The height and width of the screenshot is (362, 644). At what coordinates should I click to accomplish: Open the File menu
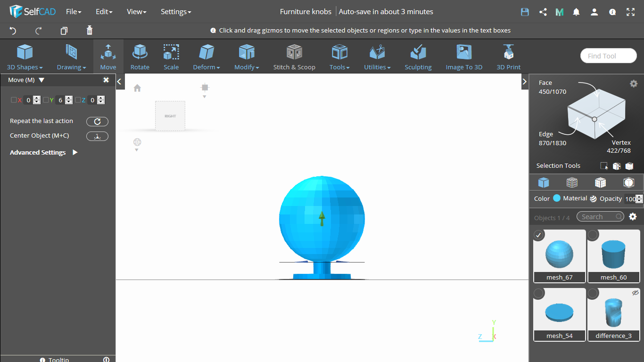[74, 12]
